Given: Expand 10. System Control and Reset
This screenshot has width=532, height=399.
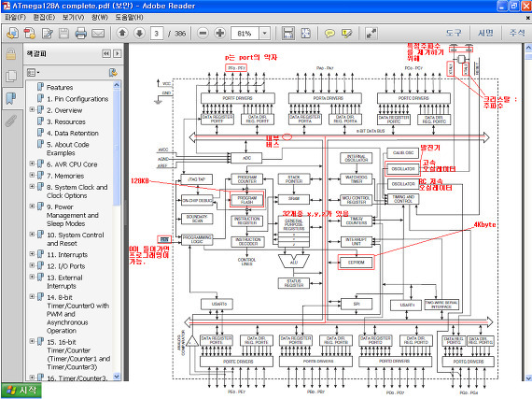Looking at the screenshot, I should 32,234.
